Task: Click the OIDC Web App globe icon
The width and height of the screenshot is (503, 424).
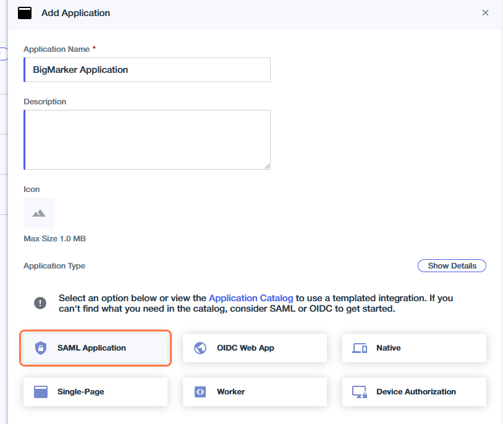Action: click(200, 348)
